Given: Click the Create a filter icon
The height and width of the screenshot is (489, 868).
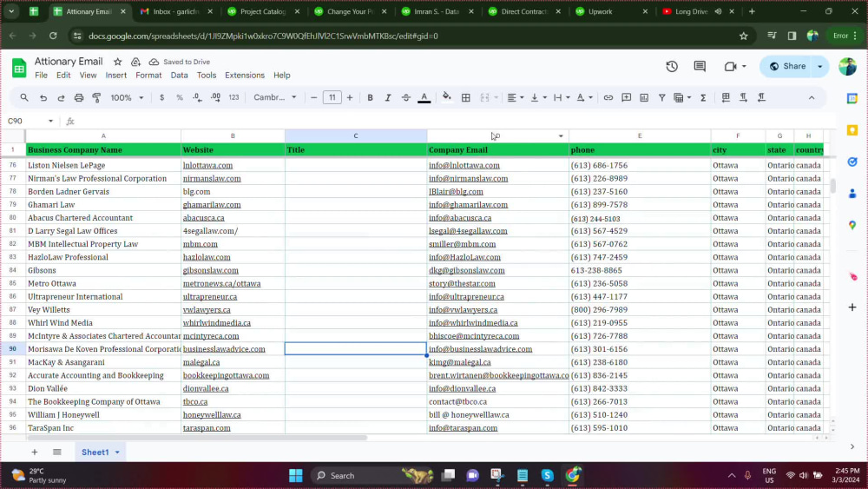Looking at the screenshot, I should point(661,97).
